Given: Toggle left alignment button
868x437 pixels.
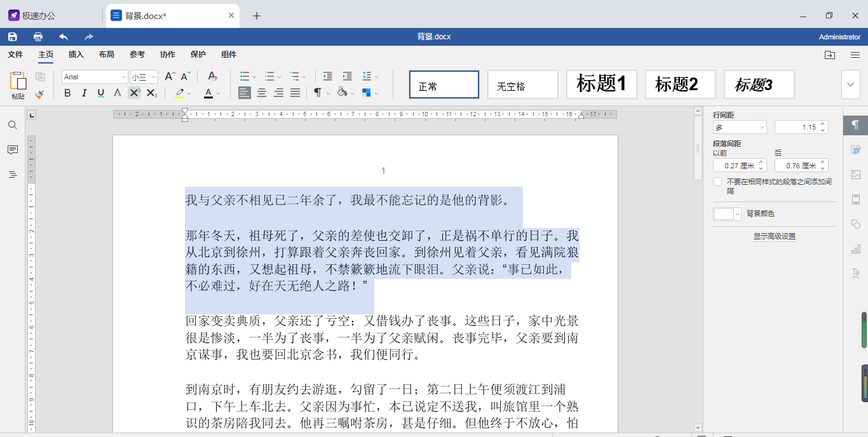Looking at the screenshot, I should click(245, 93).
